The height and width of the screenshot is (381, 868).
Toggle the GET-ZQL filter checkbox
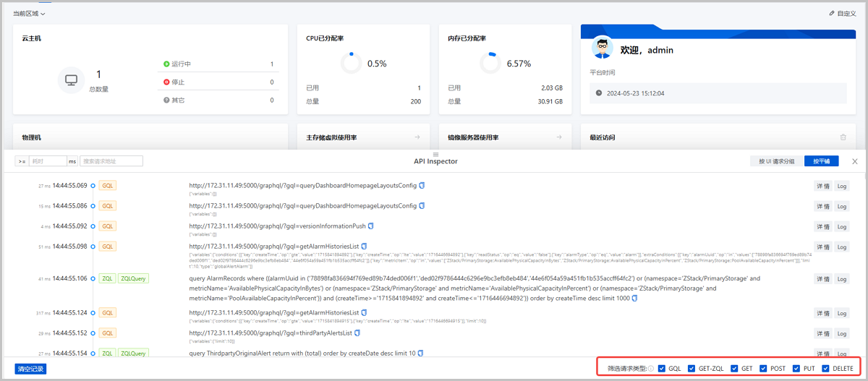(x=692, y=369)
